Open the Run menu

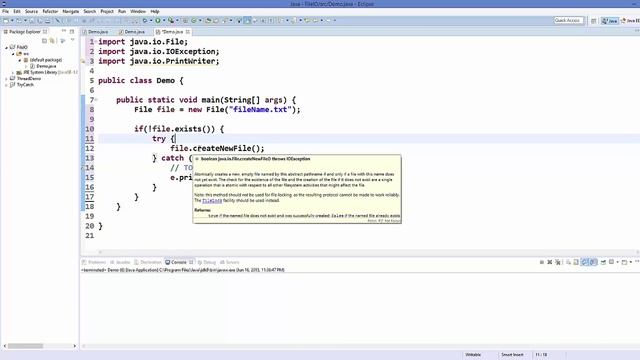tap(122, 11)
